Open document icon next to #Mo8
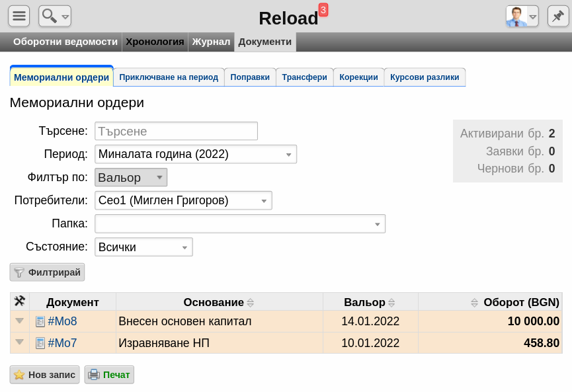The height and width of the screenshot is (392, 572). [x=40, y=321]
